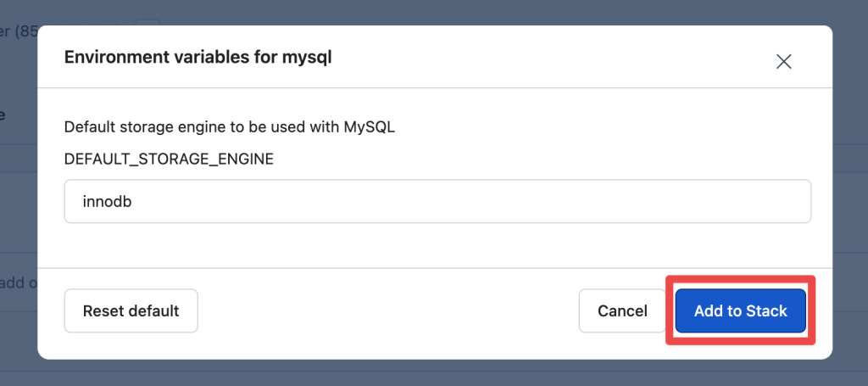Image resolution: width=868 pixels, height=386 pixels.
Task: Reset variables with Reset default button
Action: pos(131,310)
